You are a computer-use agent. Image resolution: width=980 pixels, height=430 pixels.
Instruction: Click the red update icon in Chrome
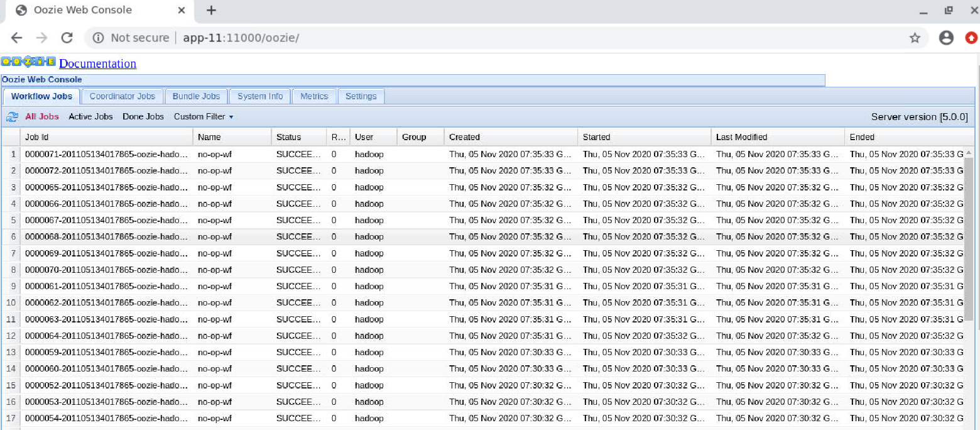[x=971, y=38]
